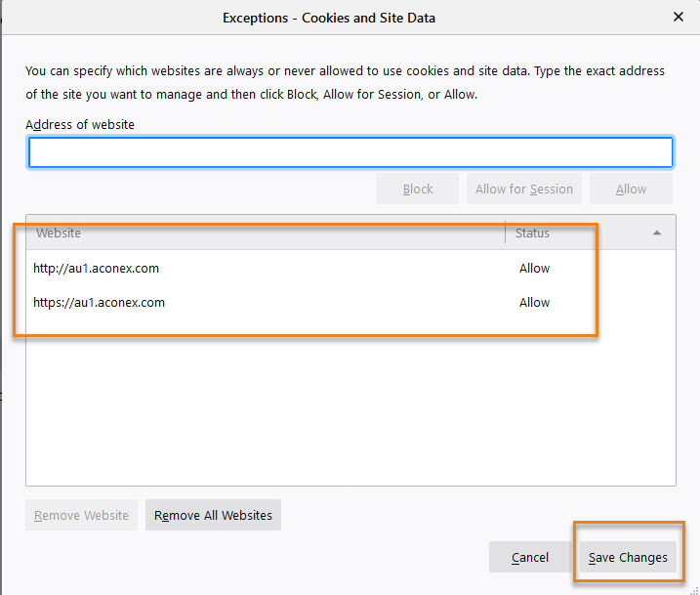Click the Block button
700x595 pixels.
(418, 189)
